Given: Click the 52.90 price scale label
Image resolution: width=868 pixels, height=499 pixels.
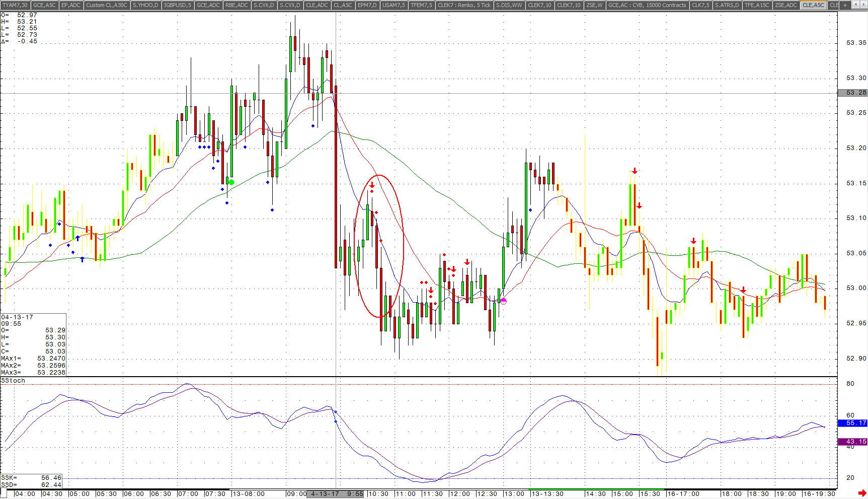Looking at the screenshot, I should tap(856, 359).
